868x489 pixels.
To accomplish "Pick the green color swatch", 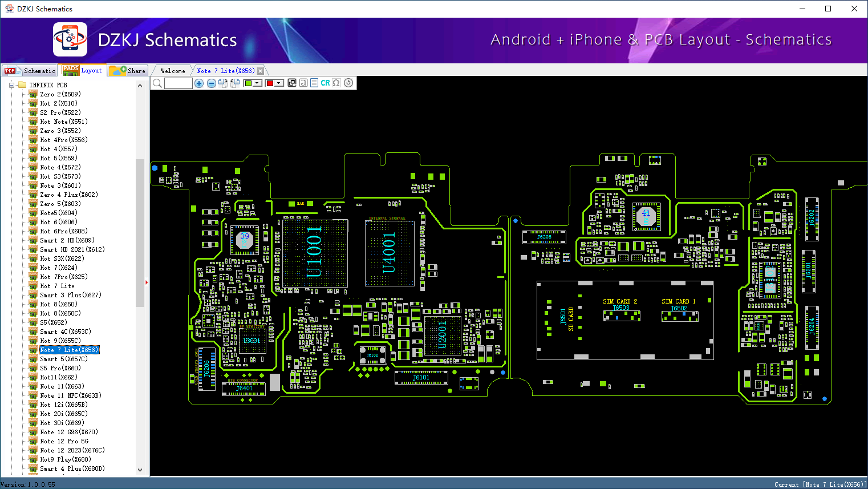I will point(248,83).
